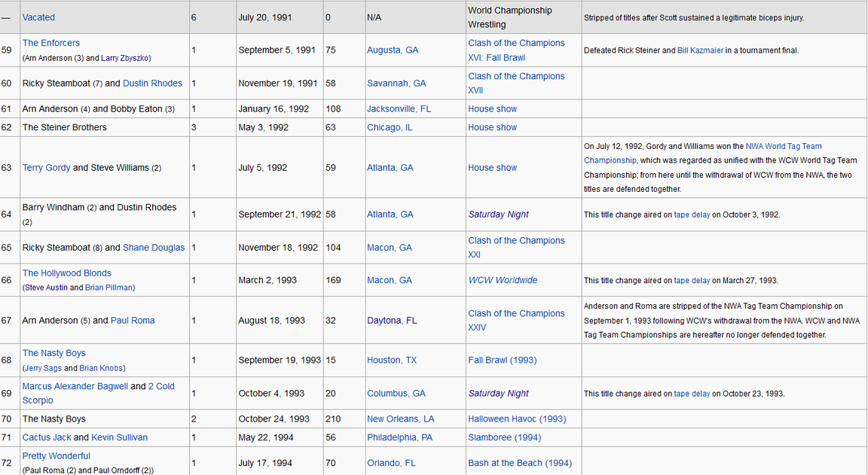Select Barry Windham (2) and Dustin Rhodes cell
Screen dimensions: 868x475
105,214
